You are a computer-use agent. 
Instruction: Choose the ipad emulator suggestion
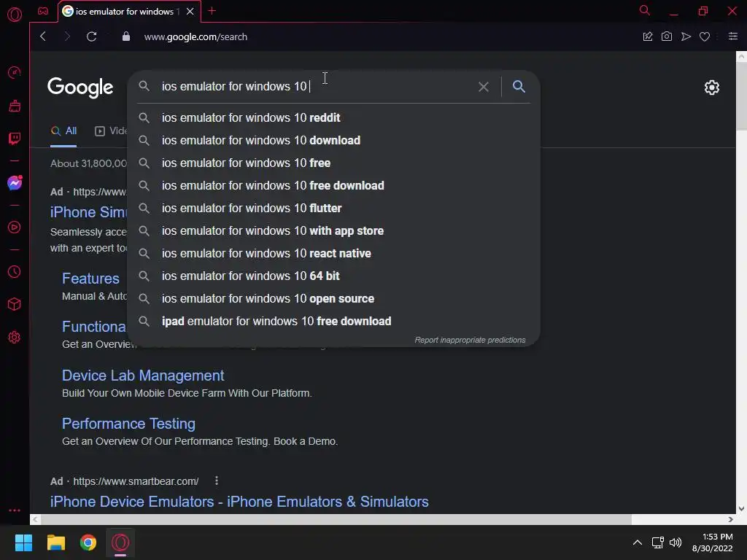point(333,321)
